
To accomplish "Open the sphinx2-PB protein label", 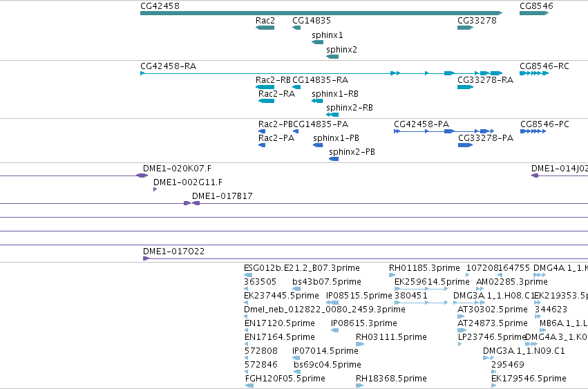I will click(352, 152).
